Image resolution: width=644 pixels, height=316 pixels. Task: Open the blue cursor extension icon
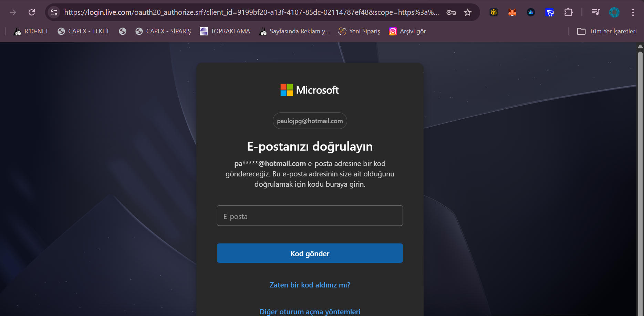click(550, 12)
